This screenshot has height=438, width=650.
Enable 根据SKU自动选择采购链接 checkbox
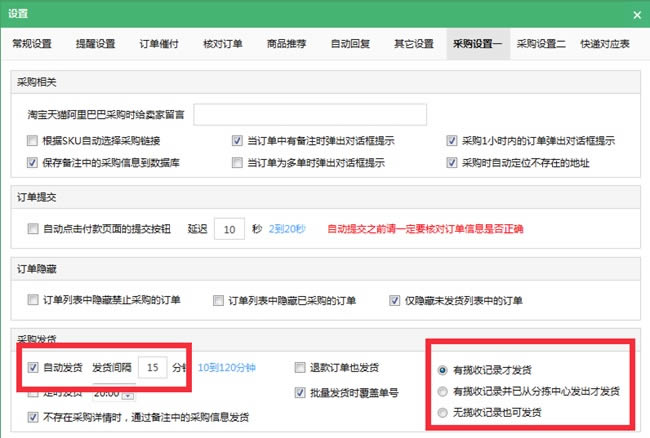pos(32,140)
